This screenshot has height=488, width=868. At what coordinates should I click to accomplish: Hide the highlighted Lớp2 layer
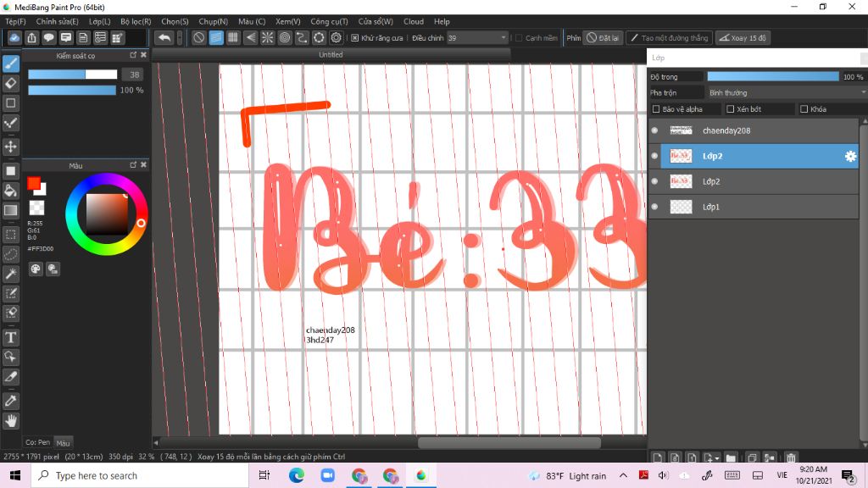click(655, 156)
